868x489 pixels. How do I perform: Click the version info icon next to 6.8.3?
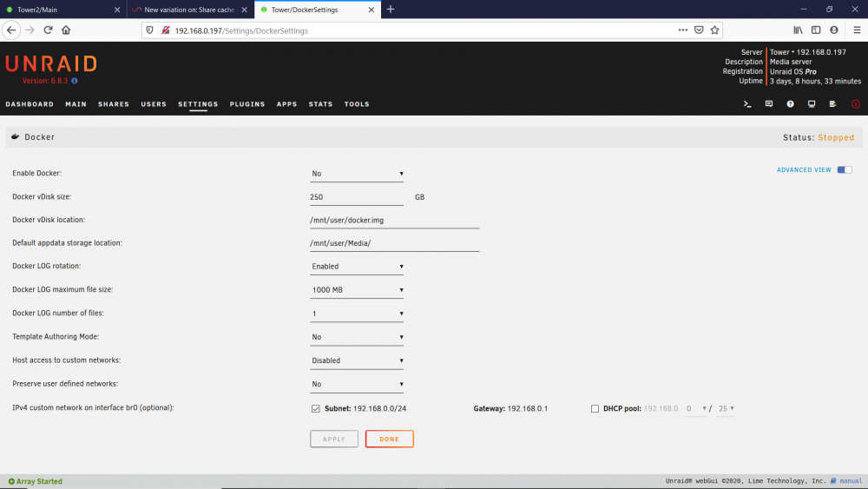point(74,81)
